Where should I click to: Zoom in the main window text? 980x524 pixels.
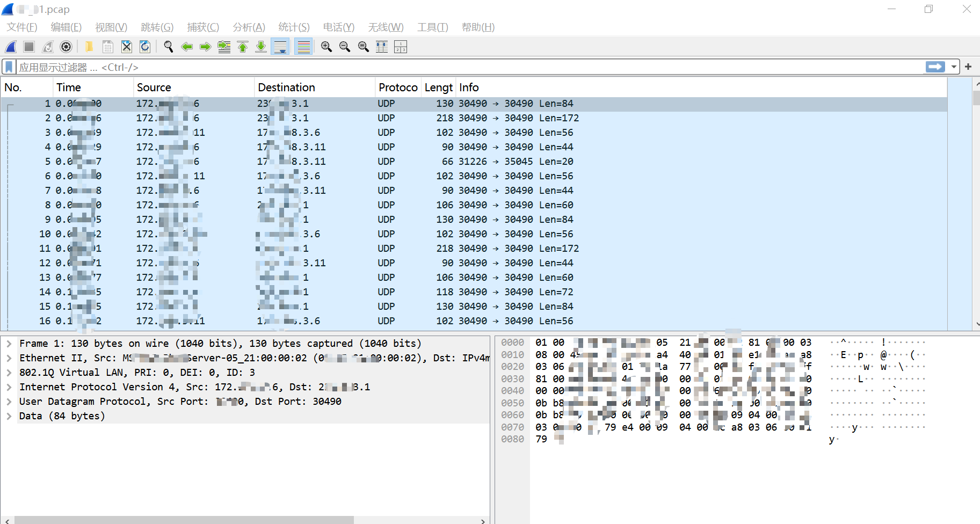coord(326,47)
